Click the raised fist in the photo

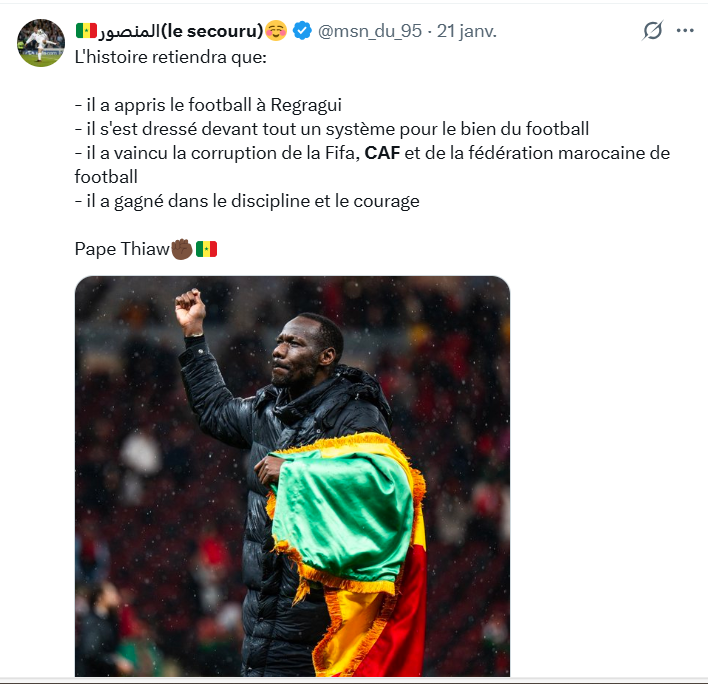point(190,311)
